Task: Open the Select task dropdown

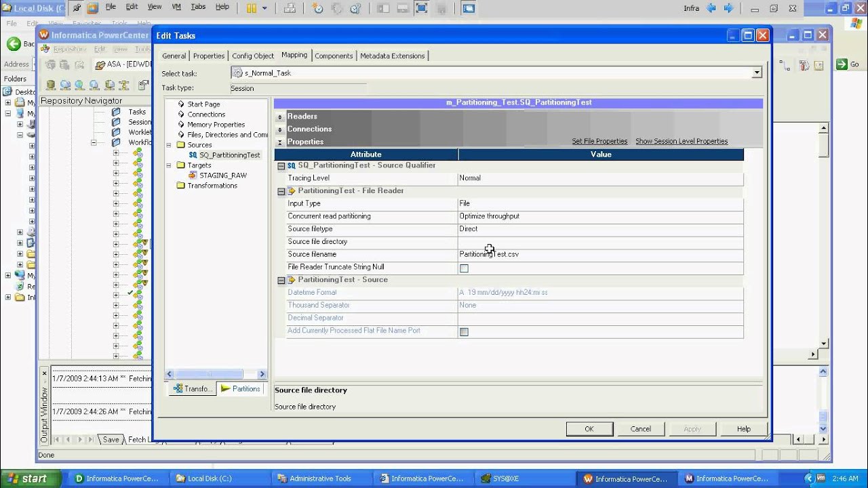Action: tap(757, 73)
